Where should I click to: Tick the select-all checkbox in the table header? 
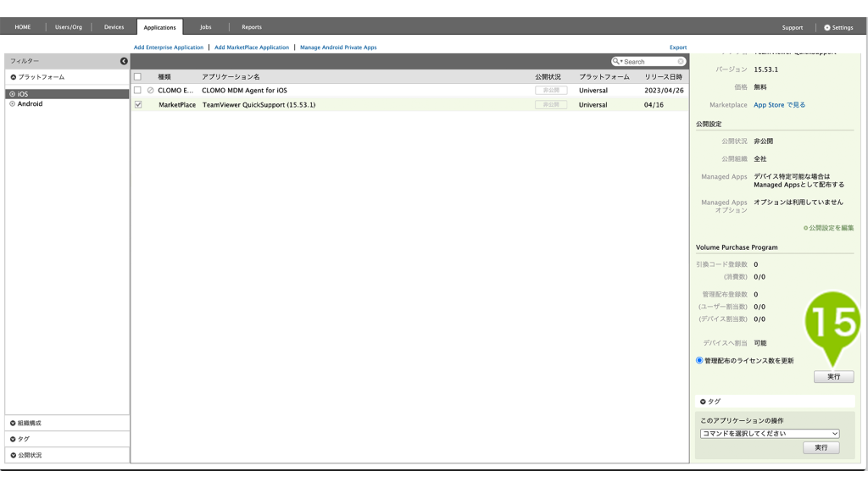(138, 77)
